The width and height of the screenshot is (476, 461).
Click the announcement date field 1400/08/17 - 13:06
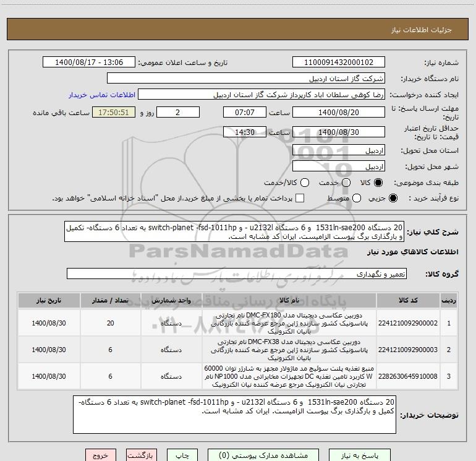pos(89,62)
